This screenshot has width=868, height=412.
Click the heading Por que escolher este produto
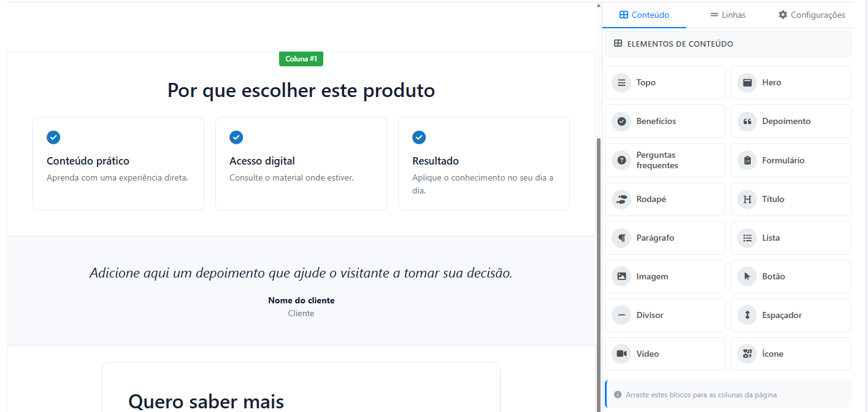301,90
